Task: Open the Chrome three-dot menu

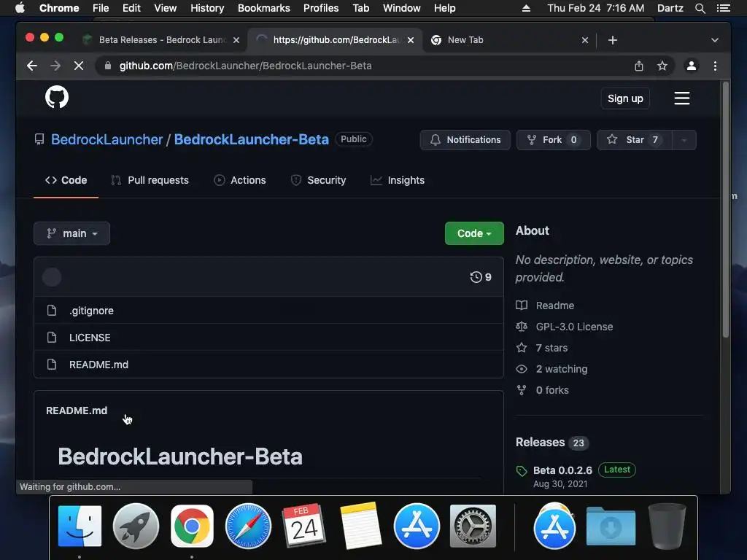Action: (715, 66)
